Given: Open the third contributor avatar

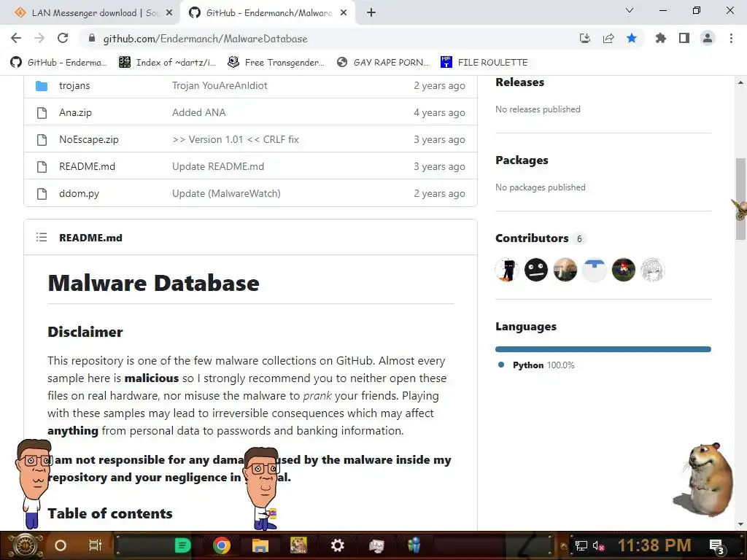Looking at the screenshot, I should pyautogui.click(x=565, y=270).
